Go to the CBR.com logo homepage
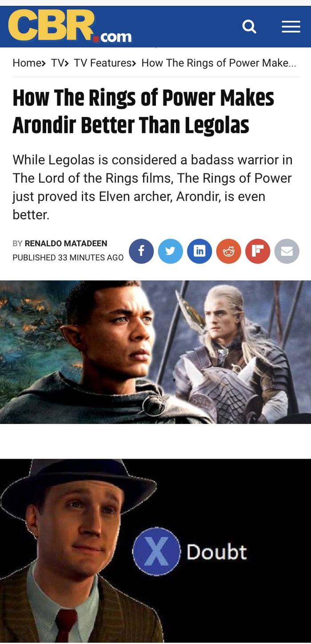 pyautogui.click(x=70, y=27)
